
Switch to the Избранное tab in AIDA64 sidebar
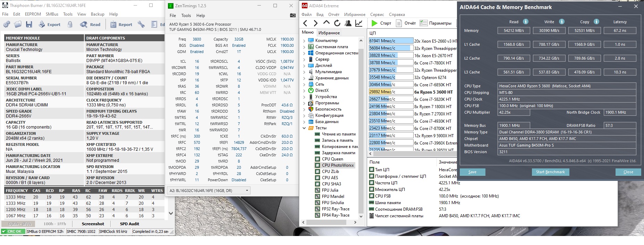tap(329, 33)
